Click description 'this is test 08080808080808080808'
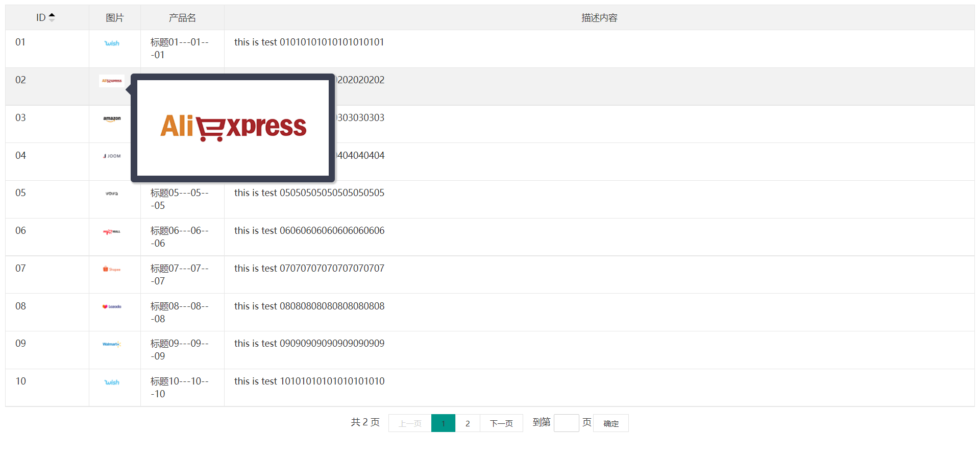The height and width of the screenshot is (456, 980). [309, 306]
